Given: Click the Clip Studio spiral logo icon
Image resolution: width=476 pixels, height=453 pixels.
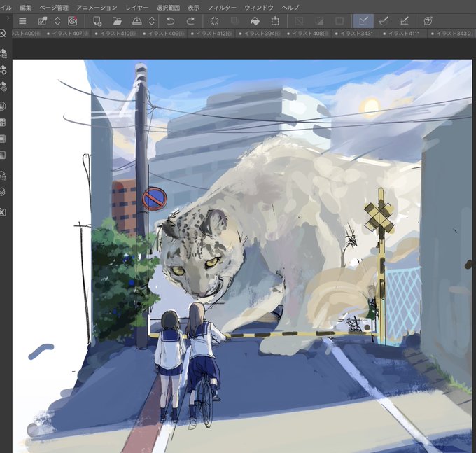Looking at the screenshot, I should 73,21.
